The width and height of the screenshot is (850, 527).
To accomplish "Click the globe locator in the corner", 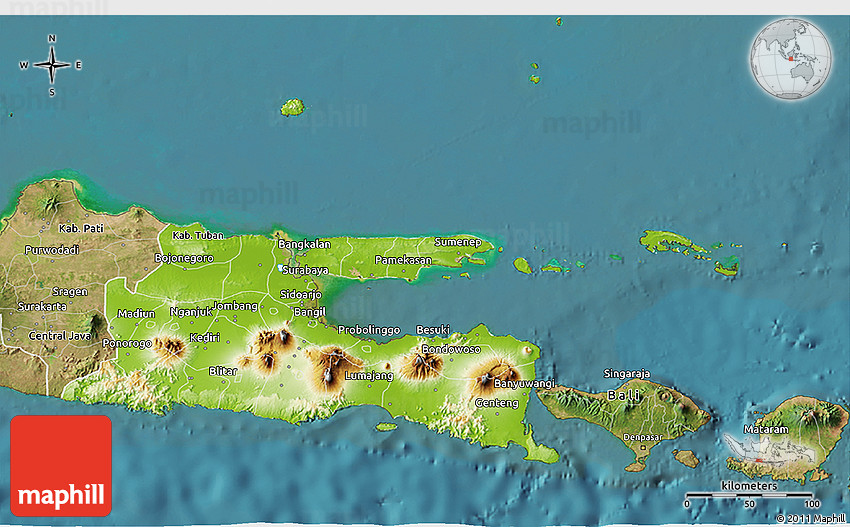I will [x=789, y=59].
